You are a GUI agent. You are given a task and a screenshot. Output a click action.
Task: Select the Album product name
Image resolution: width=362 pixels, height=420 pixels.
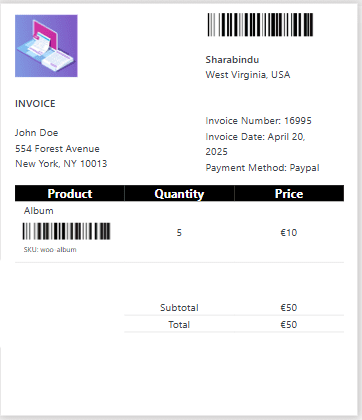pyautogui.click(x=39, y=211)
